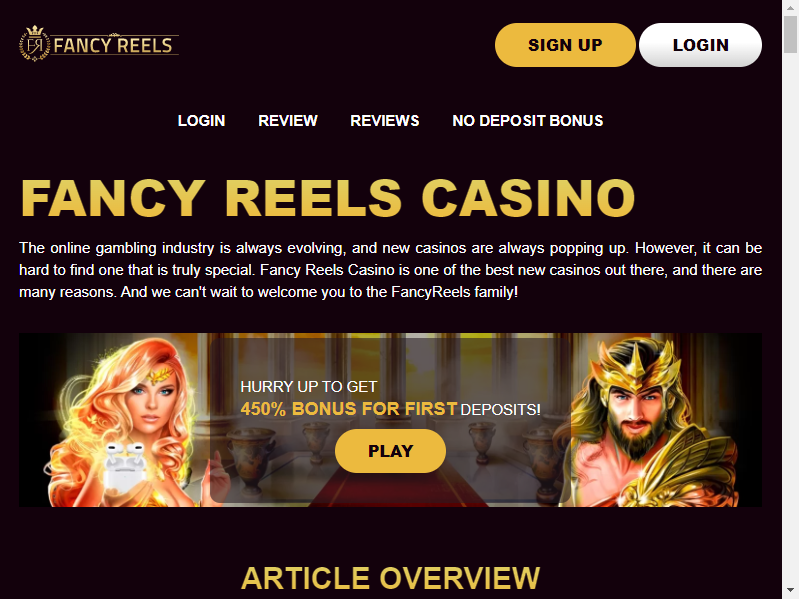Viewport: 799px width, 599px height.
Task: Click the yellow PLAY banner button
Action: tap(390, 451)
